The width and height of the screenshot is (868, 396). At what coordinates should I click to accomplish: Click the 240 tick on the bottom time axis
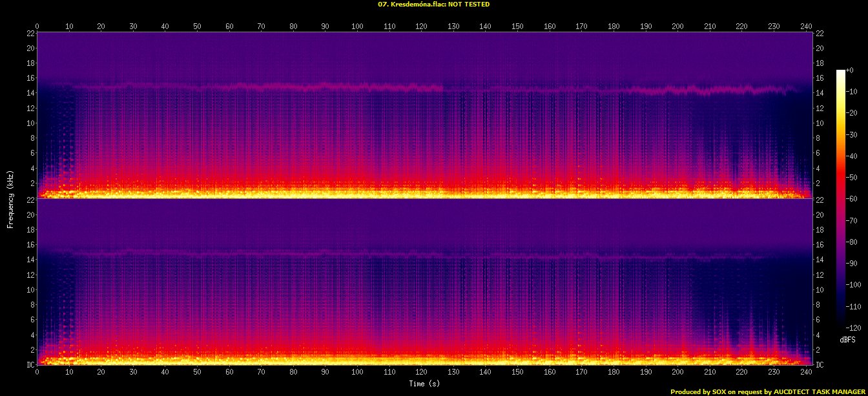pos(805,372)
